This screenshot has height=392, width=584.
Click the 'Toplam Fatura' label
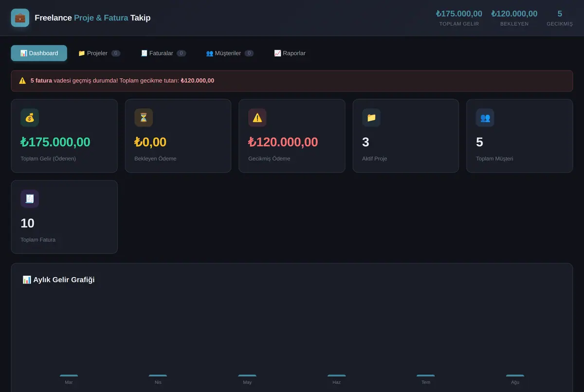click(x=38, y=240)
